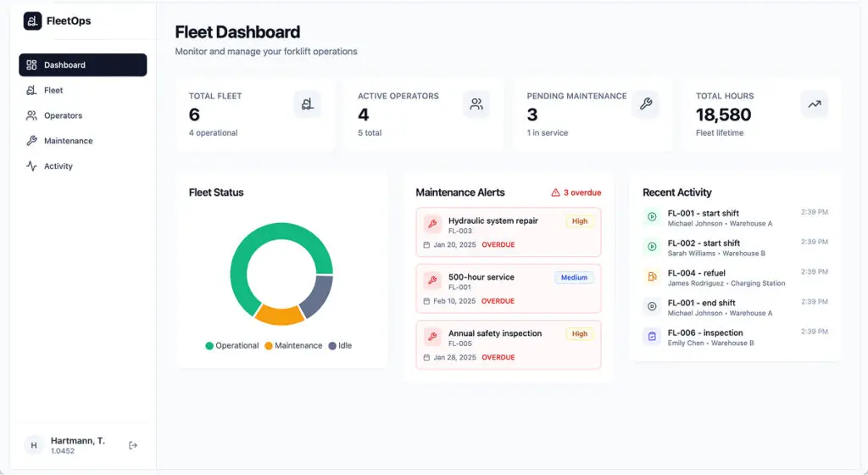
Task: Open the Maintenance sidebar section
Action: [x=68, y=141]
